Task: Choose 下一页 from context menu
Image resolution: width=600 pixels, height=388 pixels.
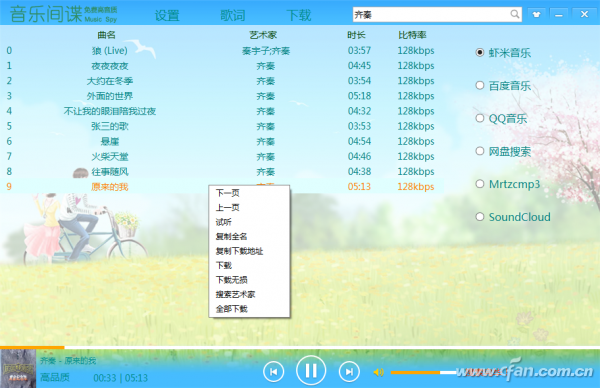Action: click(x=249, y=193)
